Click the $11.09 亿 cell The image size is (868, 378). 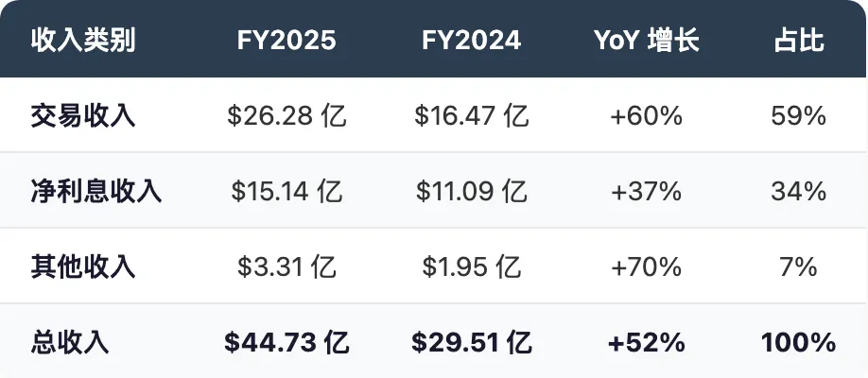tap(471, 191)
